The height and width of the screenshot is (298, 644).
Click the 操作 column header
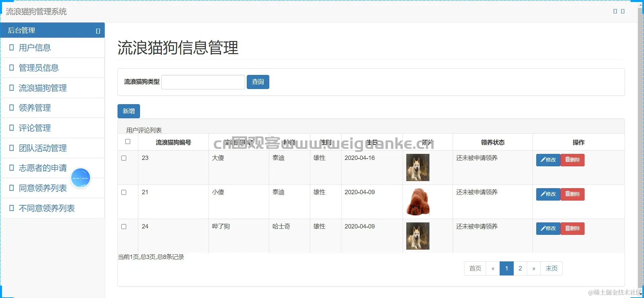579,142
